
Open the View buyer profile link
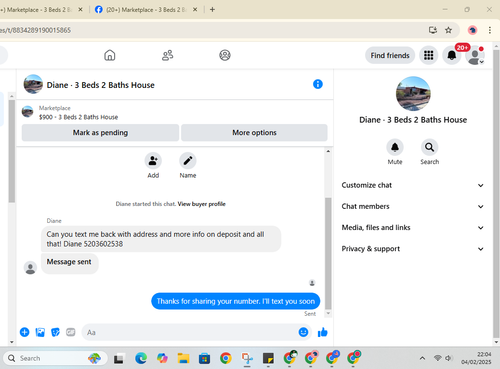[201, 204]
